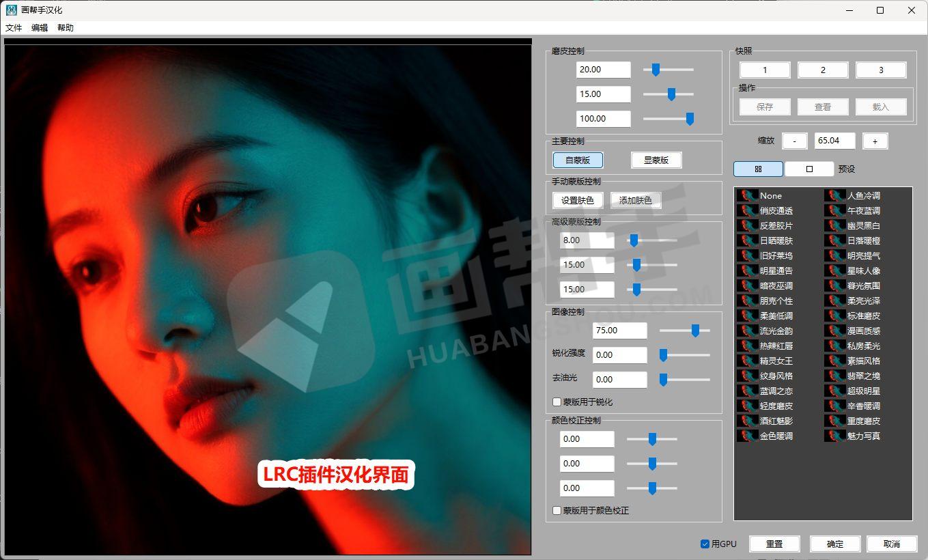Screen dimensions: 928x560
Task: Select the 标准磨皮 preset thumbnail
Action: [x=835, y=316]
